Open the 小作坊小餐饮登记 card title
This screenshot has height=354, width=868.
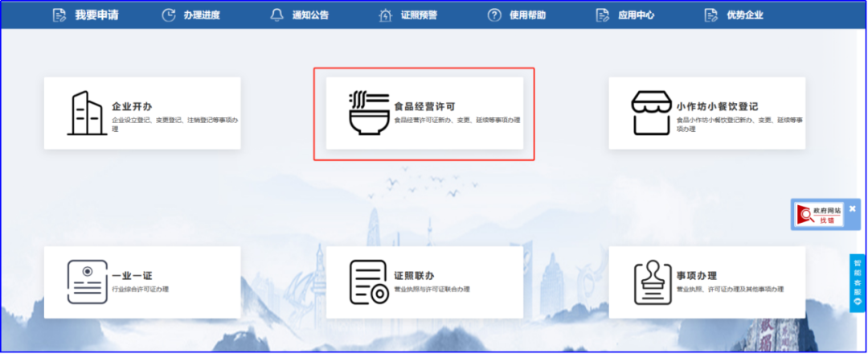(x=718, y=107)
